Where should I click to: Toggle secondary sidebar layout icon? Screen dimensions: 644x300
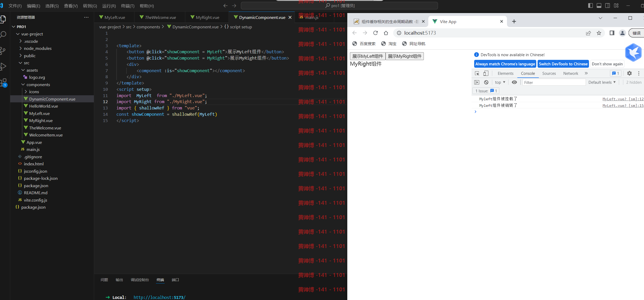point(608,6)
